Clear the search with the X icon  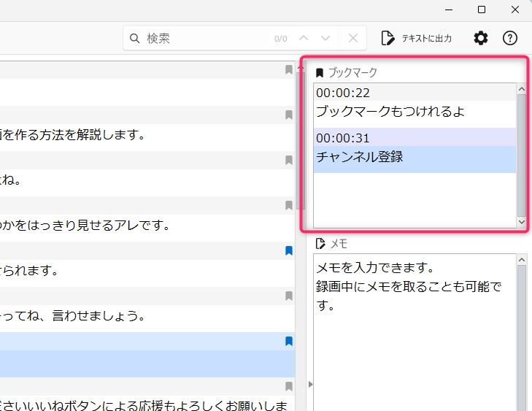pos(353,38)
